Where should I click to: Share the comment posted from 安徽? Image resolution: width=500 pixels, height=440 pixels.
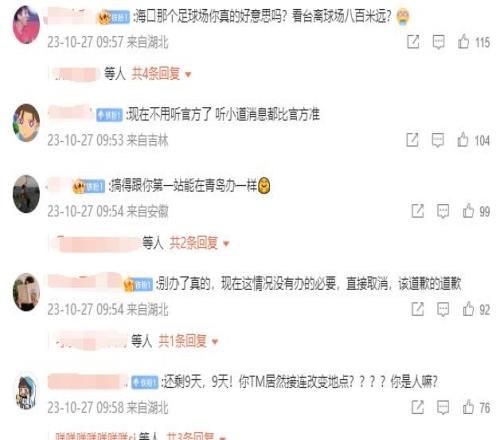click(418, 211)
